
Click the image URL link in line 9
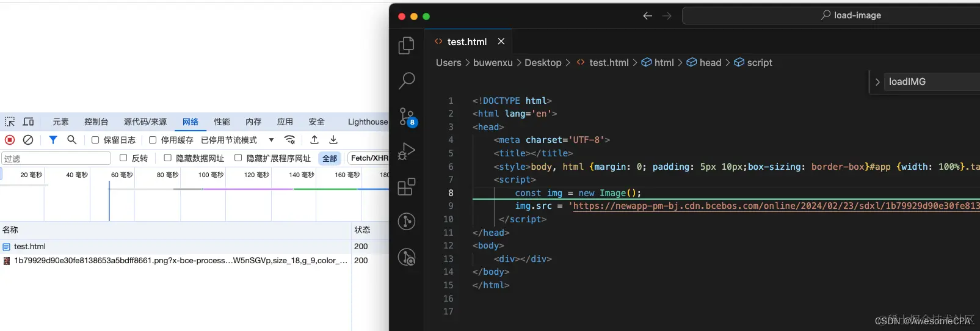click(776, 206)
